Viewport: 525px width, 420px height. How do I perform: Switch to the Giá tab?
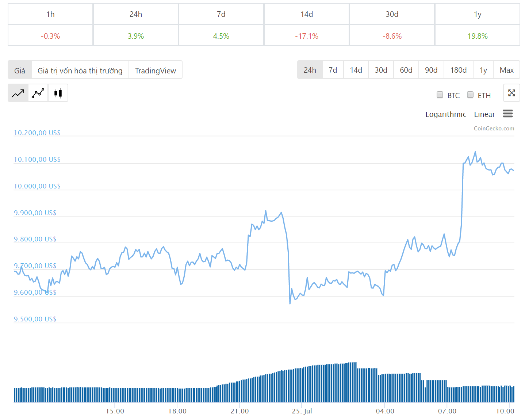[20, 70]
